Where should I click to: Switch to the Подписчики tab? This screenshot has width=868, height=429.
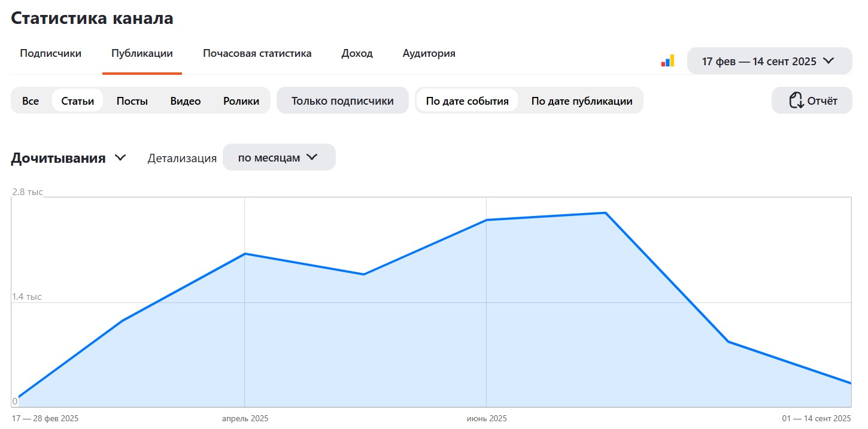tap(51, 53)
